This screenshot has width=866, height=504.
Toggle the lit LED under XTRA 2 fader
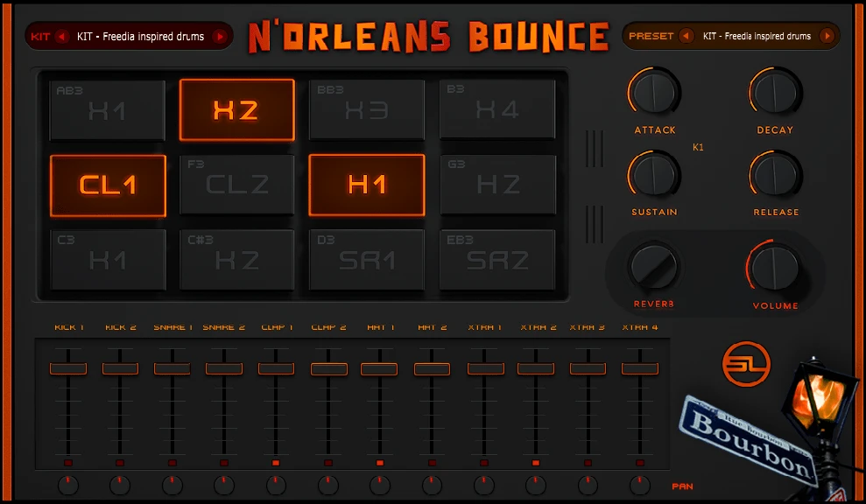(x=536, y=463)
